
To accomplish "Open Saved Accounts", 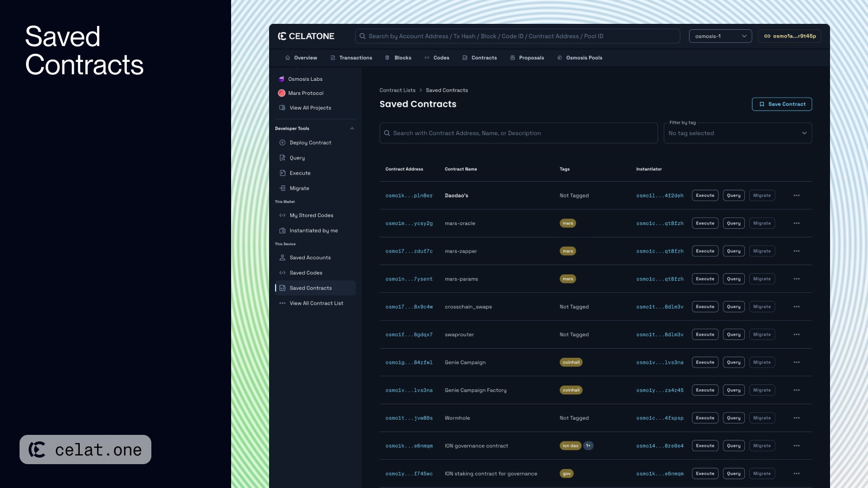I will click(305, 258).
